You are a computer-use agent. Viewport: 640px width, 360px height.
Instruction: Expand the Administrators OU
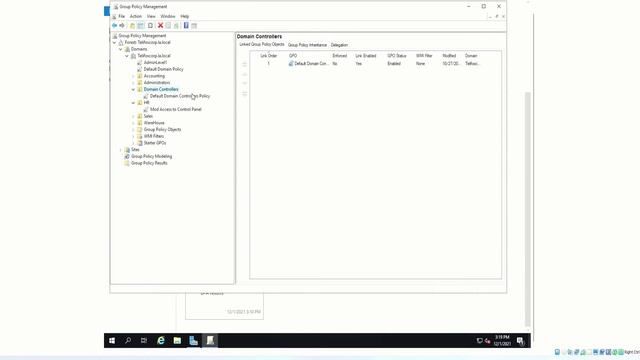(133, 83)
